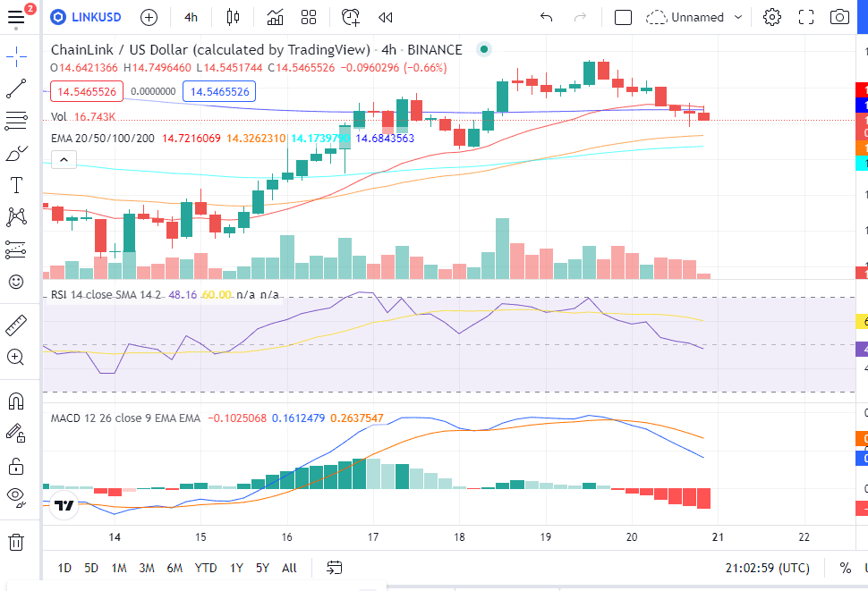Viewport: 868px width, 591px height.
Task: Open the go to date tool
Action: pos(335,568)
